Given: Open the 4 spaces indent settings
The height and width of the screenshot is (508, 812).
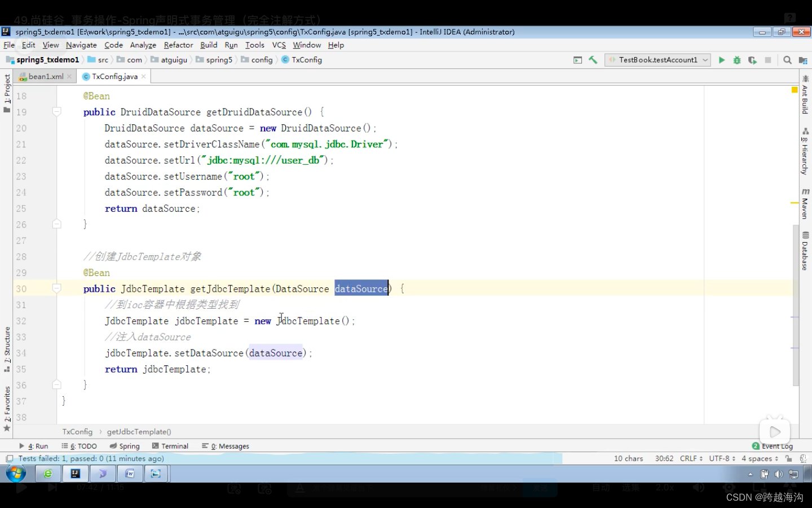Looking at the screenshot, I should click(760, 458).
